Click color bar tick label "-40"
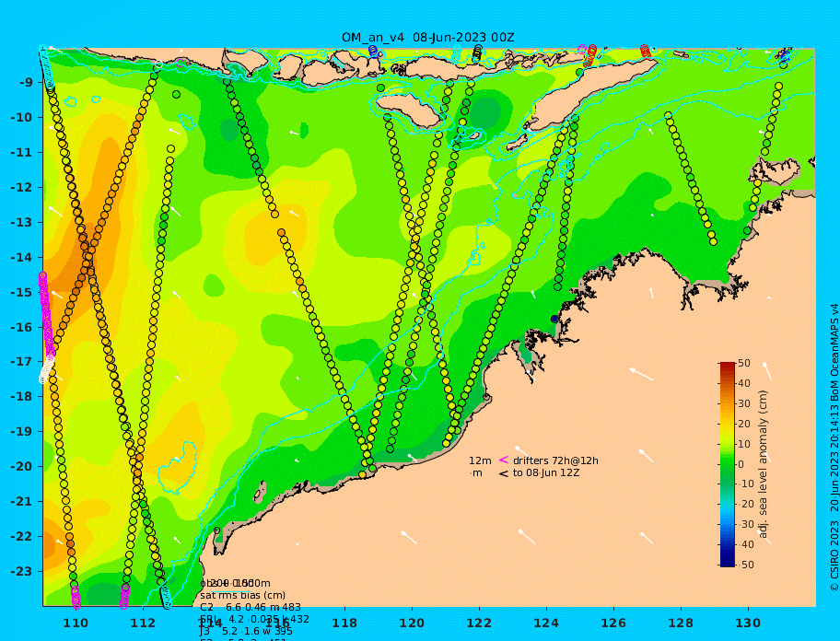The height and width of the screenshot is (641, 840). click(746, 544)
